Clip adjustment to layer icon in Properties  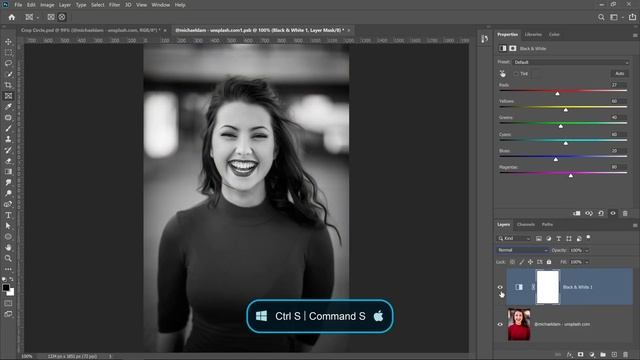[x=576, y=213]
